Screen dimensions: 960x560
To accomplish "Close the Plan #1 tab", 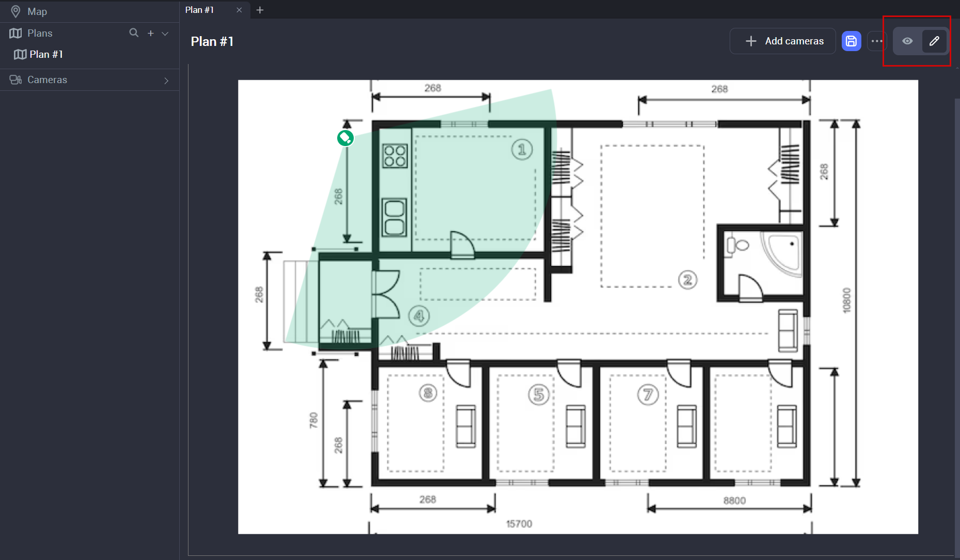I will tap(239, 10).
